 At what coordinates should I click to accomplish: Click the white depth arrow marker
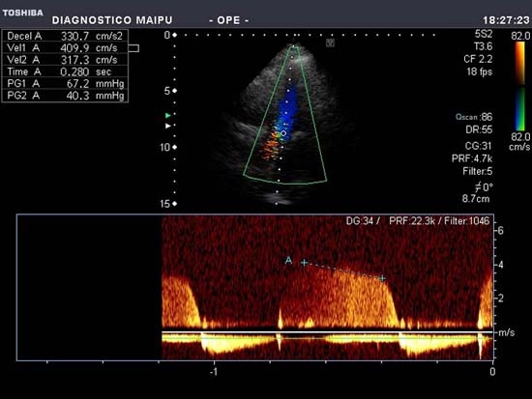(168, 126)
